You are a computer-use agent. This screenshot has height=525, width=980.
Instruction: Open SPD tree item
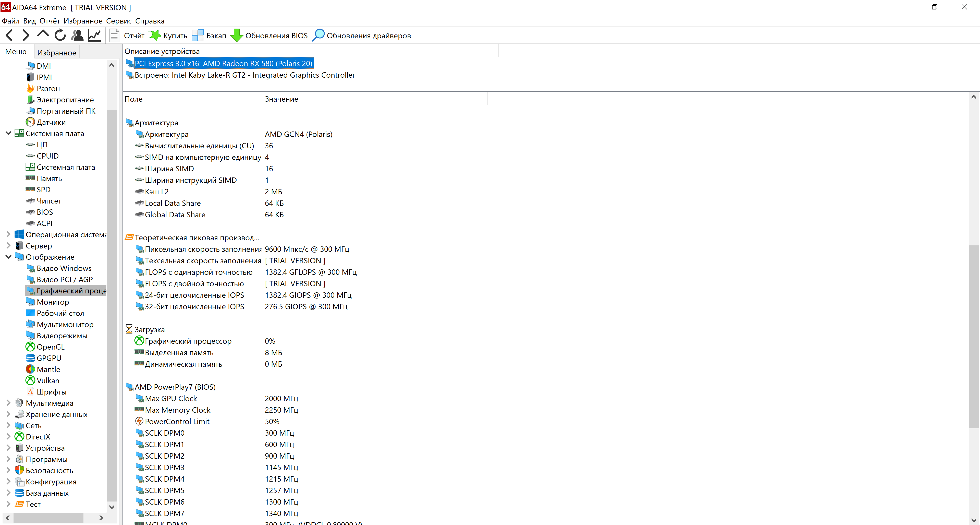38,189
